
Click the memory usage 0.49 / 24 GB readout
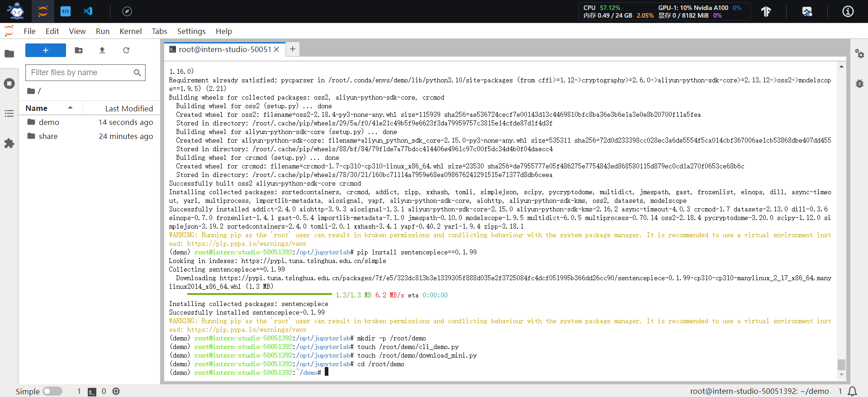[x=608, y=15]
